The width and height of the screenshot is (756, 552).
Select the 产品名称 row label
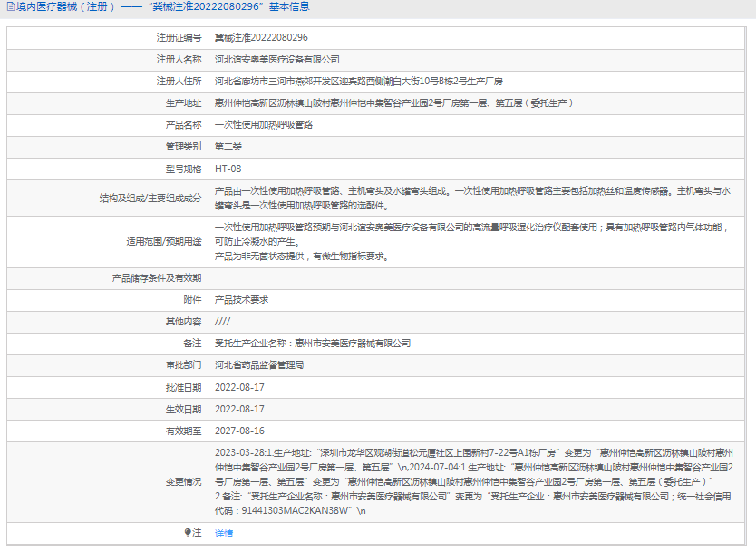click(x=184, y=125)
